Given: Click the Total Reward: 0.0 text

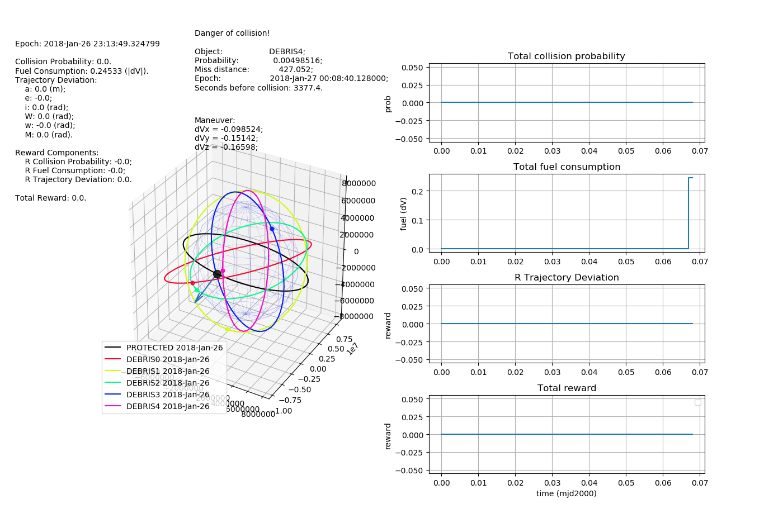Looking at the screenshot, I should 50,198.
